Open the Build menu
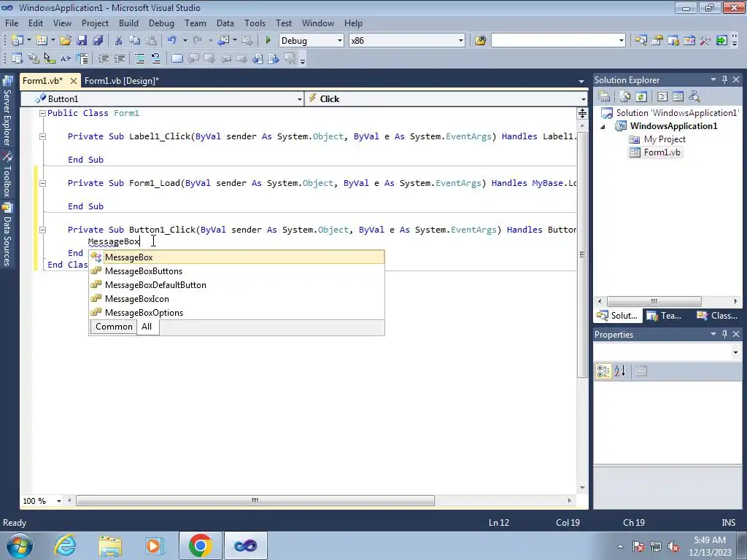The image size is (747, 560). click(128, 23)
